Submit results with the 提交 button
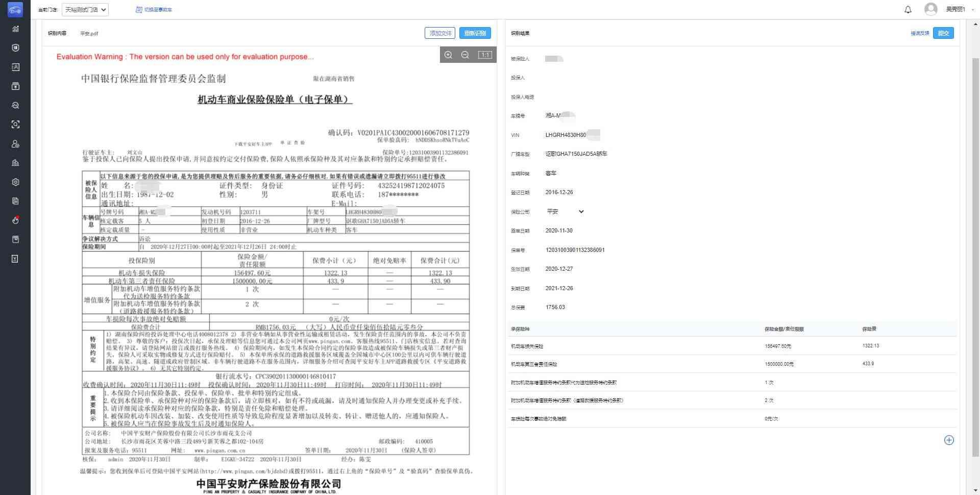This screenshot has width=980, height=495. point(943,33)
